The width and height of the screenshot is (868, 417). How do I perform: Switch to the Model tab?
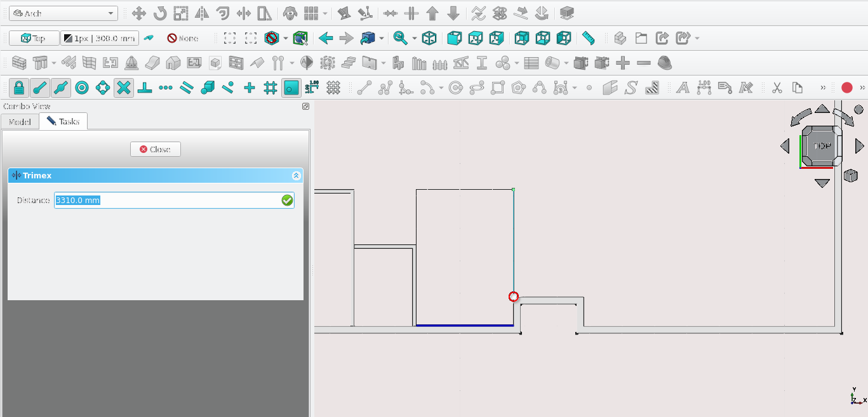[20, 121]
